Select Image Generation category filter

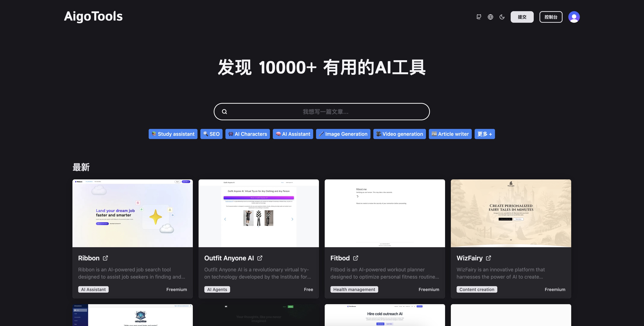pyautogui.click(x=343, y=133)
